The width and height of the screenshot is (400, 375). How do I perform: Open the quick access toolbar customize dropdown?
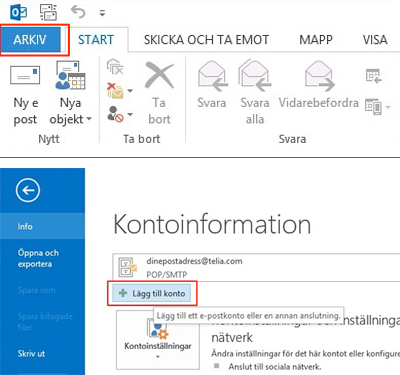[x=102, y=13]
